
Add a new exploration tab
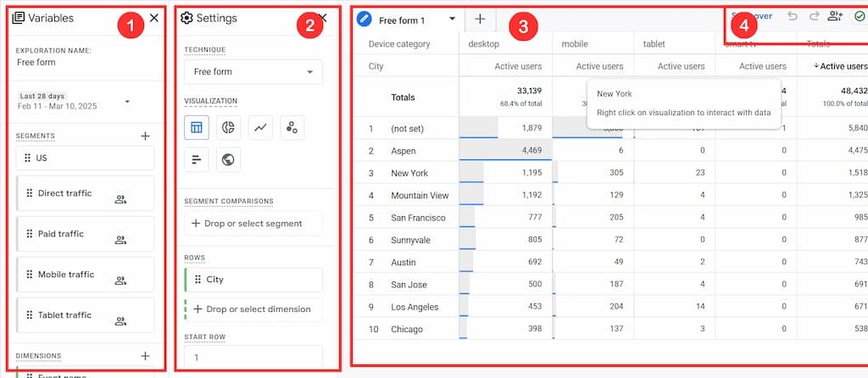(x=480, y=19)
